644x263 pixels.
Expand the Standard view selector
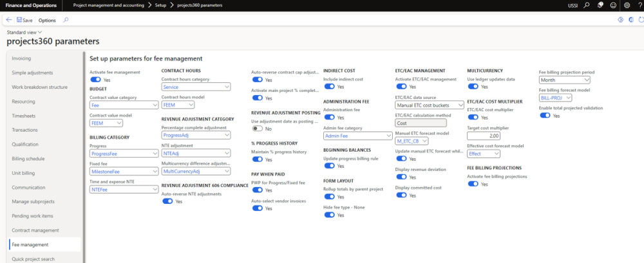pos(24,32)
